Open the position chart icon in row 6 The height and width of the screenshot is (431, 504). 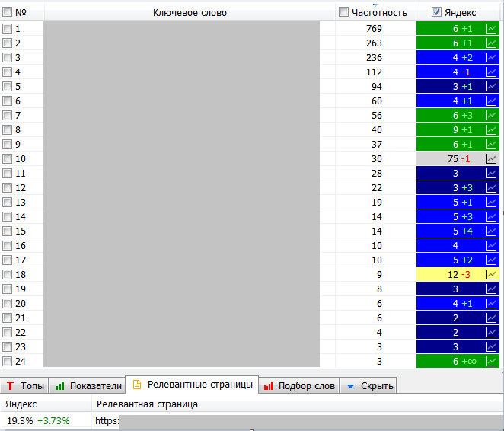pos(491,101)
